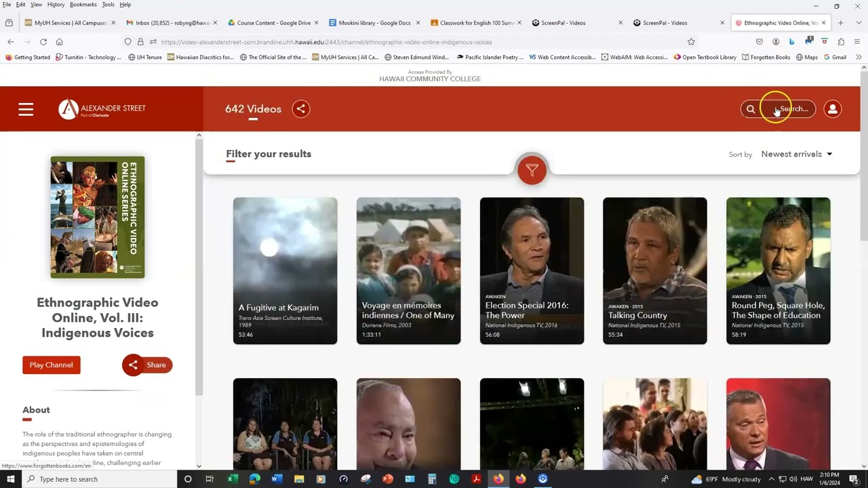This screenshot has width=868, height=488.
Task: Click the Ethnographic Video Online series cover
Action: (x=98, y=217)
